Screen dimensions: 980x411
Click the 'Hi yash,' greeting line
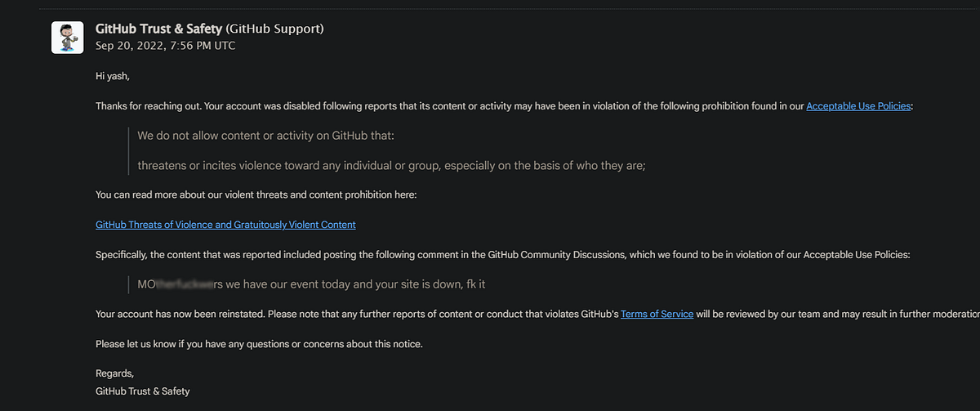(113, 76)
